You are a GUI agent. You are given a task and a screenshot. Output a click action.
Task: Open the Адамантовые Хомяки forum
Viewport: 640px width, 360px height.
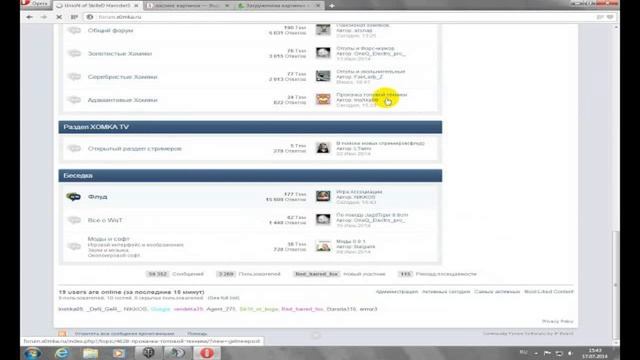point(122,100)
